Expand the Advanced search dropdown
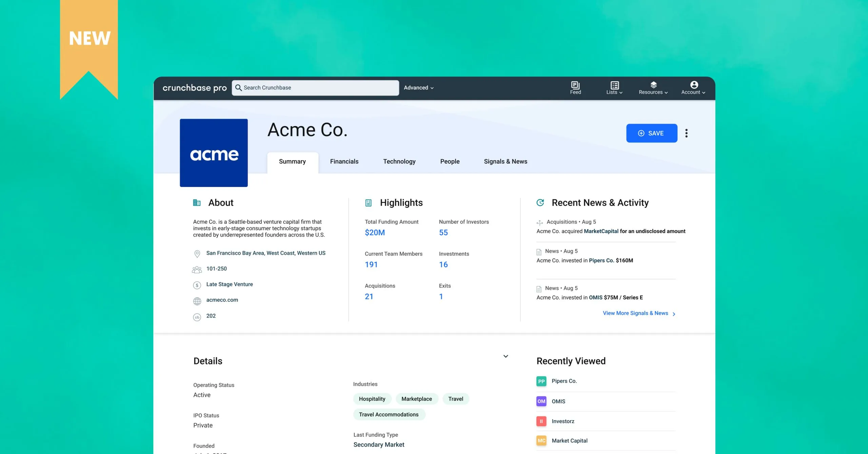This screenshot has height=454, width=868. (x=418, y=88)
